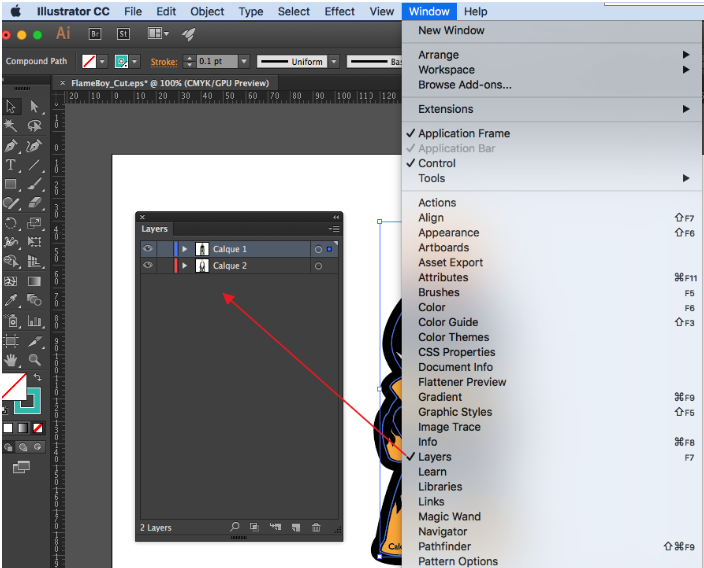Open Arrange submenu
704x568 pixels.
tap(552, 55)
